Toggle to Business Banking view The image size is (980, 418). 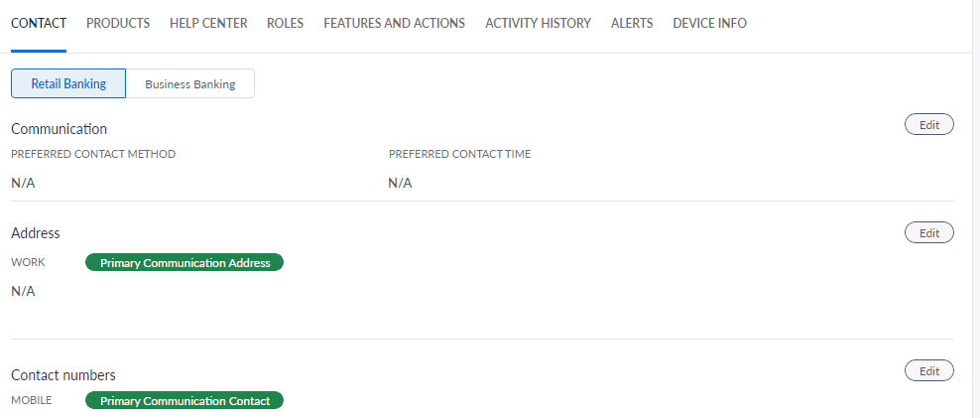coord(190,84)
